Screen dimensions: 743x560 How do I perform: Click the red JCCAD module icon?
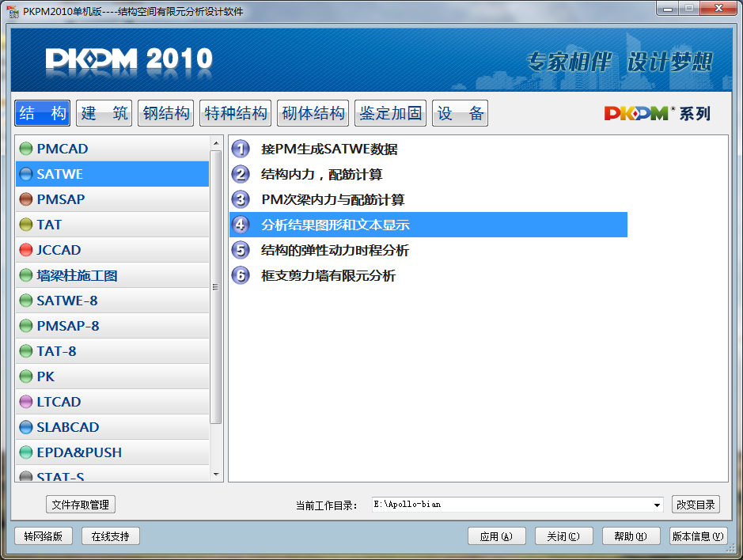pyautogui.click(x=26, y=250)
